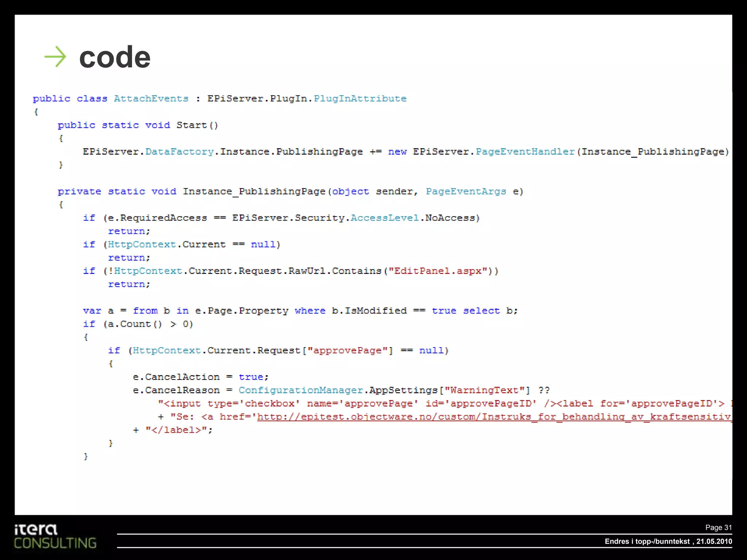Image resolution: width=747 pixels, height=560 pixels.
Task: Click the green arrow beside code title
Action: coord(55,57)
